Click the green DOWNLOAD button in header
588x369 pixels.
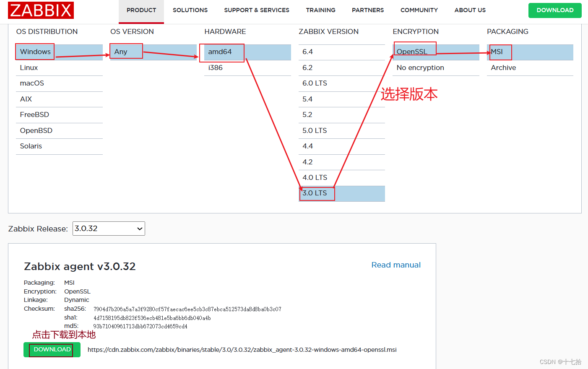point(555,10)
